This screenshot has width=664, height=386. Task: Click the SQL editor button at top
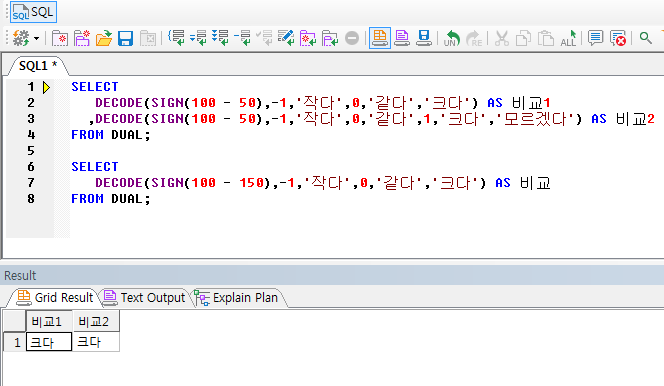[x=33, y=12]
